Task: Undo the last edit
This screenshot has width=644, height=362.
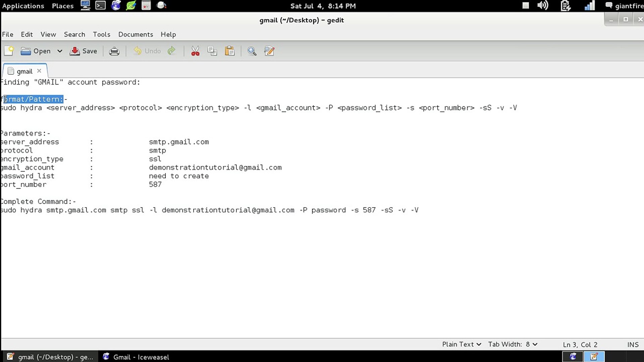Action: click(147, 51)
